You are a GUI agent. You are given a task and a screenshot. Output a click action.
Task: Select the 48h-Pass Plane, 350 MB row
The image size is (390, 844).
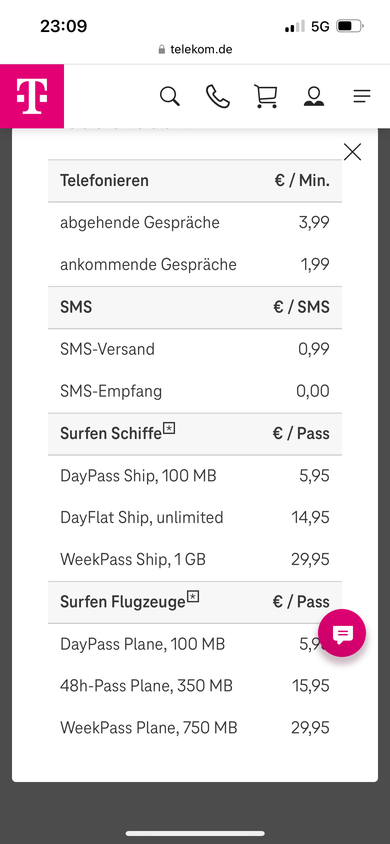click(x=195, y=686)
